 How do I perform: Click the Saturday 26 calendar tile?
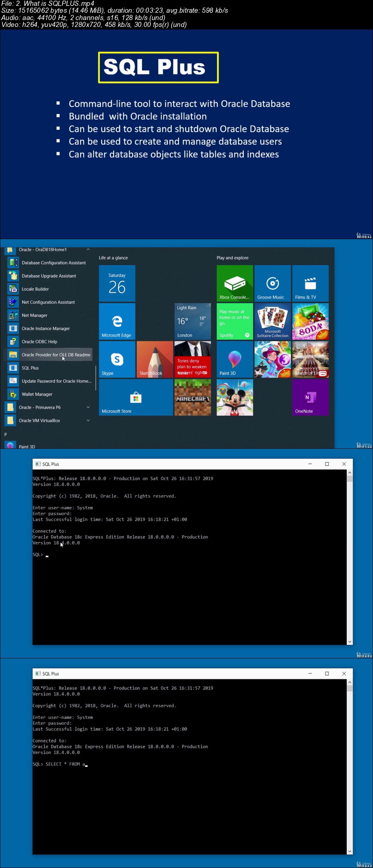pyautogui.click(x=117, y=283)
